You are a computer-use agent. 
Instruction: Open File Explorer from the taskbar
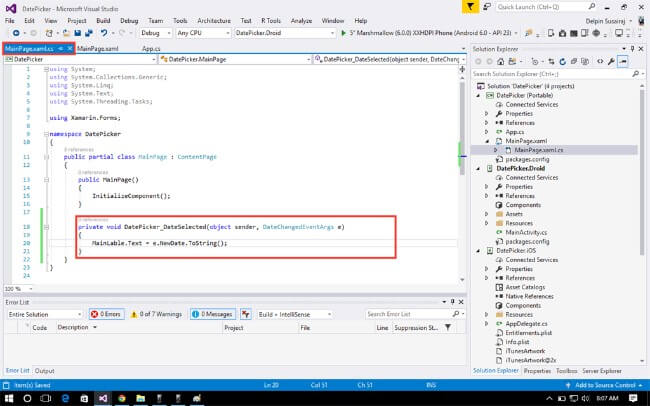click(x=141, y=399)
